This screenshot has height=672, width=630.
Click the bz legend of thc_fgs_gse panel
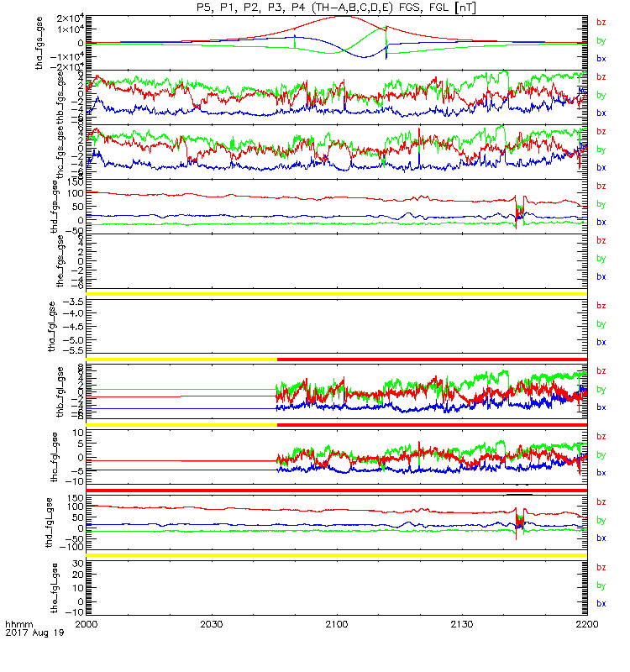pyautogui.click(x=601, y=132)
